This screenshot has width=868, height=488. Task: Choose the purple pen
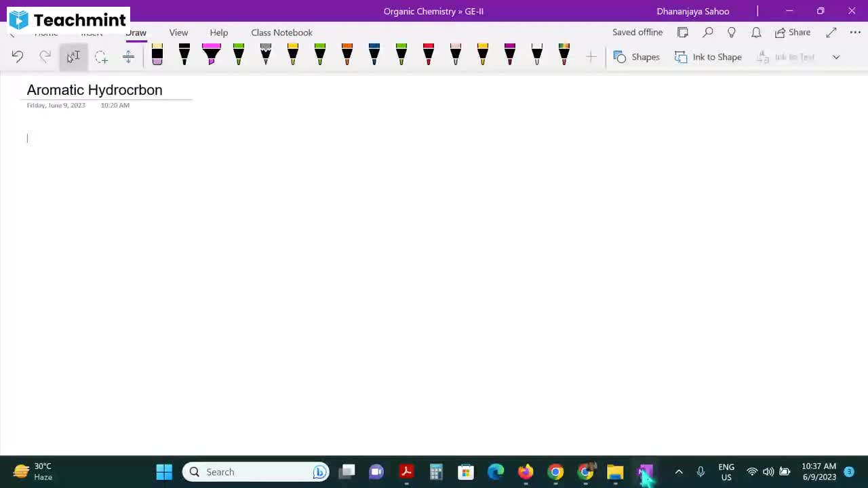point(510,55)
